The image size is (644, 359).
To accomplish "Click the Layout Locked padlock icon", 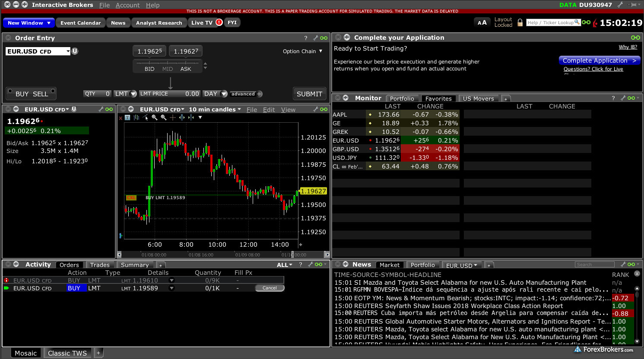I will [x=520, y=22].
